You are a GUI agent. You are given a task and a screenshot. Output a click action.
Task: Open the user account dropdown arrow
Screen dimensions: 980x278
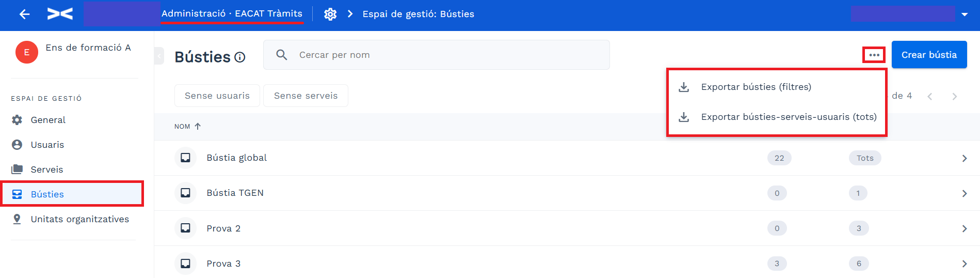[x=965, y=14]
